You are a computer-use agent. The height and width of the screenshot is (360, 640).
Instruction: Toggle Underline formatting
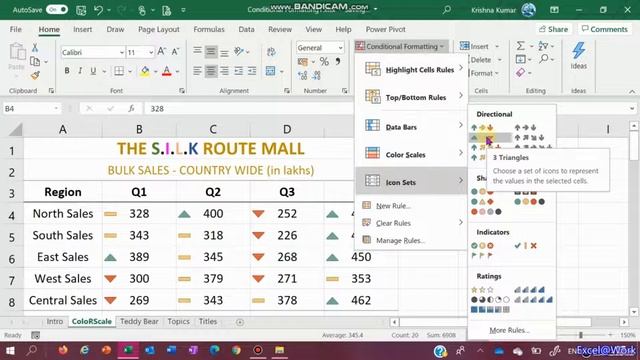pyautogui.click(x=93, y=71)
